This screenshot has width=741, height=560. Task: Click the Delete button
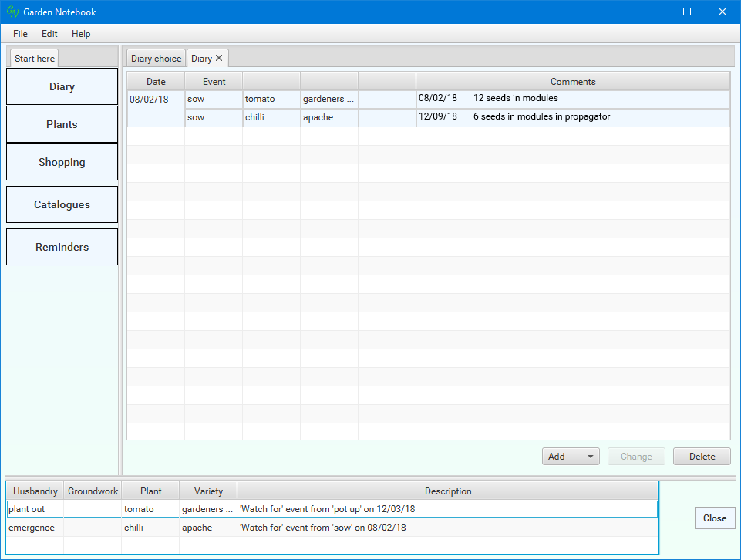pyautogui.click(x=702, y=457)
